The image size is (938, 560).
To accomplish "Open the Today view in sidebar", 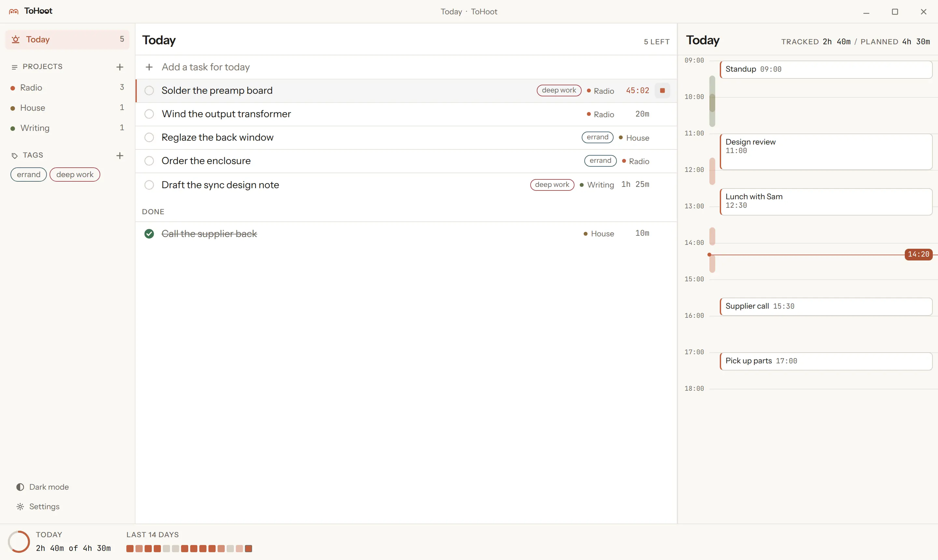I will point(67,39).
